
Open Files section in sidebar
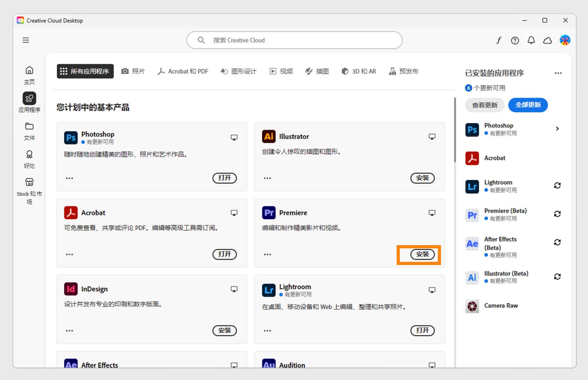pyautogui.click(x=29, y=131)
